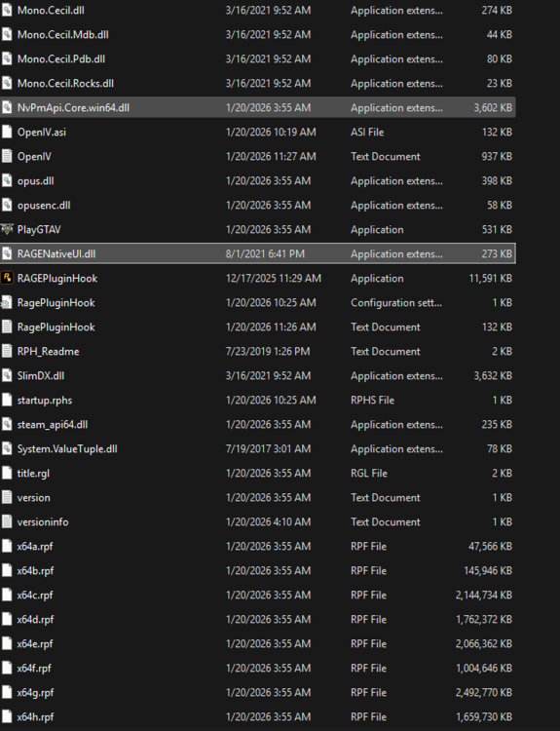Click the Mono.Cecil.Pdb.dll file icon
This screenshot has width=560, height=731.
(7, 58)
